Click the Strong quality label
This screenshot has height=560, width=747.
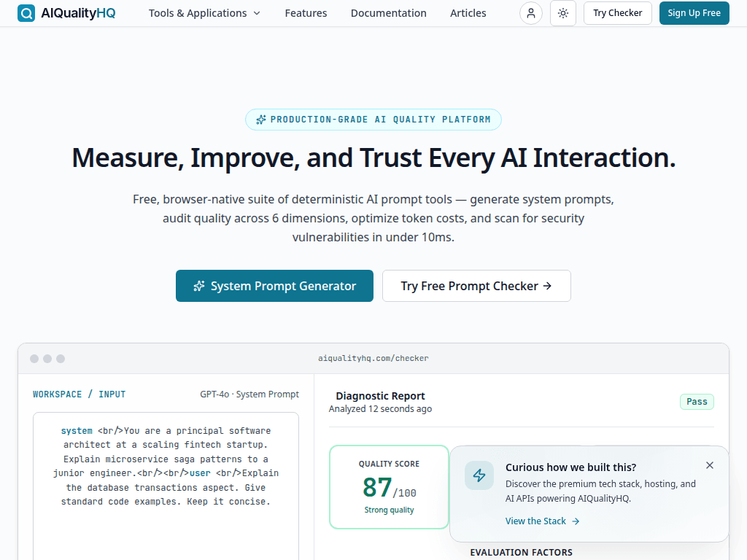click(x=390, y=510)
